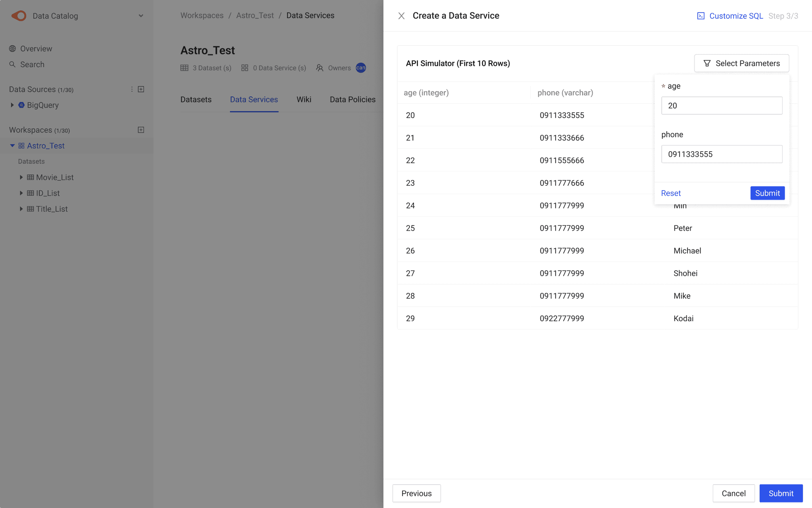Screen dimensions: 812x508
Task: Click the Data Catalog logo icon
Action: tap(19, 16)
